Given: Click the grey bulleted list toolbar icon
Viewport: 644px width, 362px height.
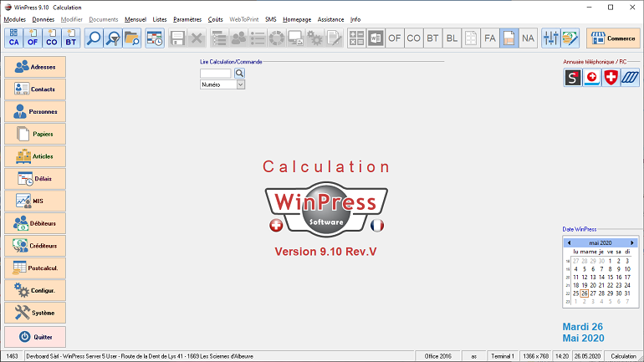Looking at the screenshot, I should (x=258, y=38).
